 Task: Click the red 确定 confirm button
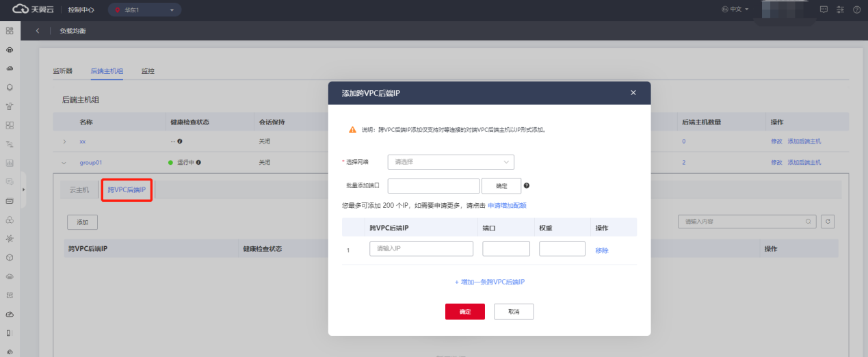click(x=465, y=311)
